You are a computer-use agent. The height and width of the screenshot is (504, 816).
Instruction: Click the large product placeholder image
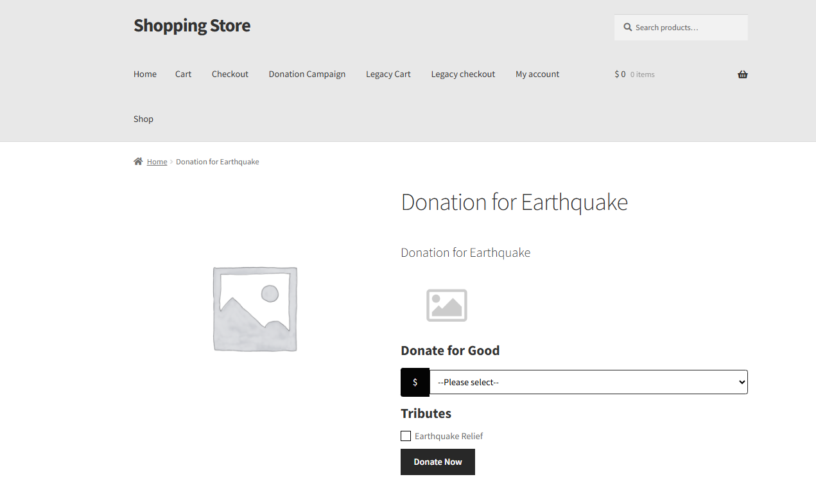pyautogui.click(x=255, y=309)
